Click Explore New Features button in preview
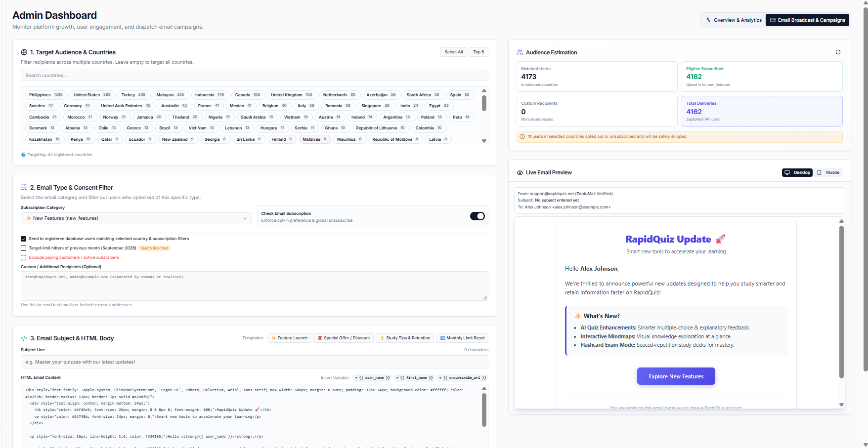This screenshot has height=448, width=868. pyautogui.click(x=676, y=376)
